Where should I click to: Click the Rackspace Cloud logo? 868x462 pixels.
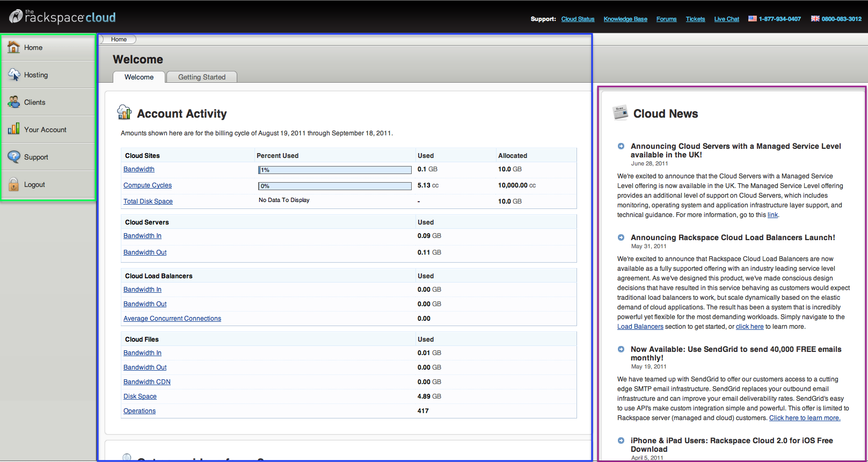click(63, 17)
